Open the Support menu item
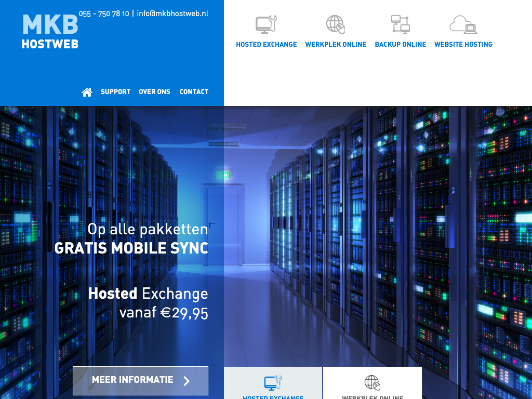This screenshot has width=532, height=399. (115, 92)
